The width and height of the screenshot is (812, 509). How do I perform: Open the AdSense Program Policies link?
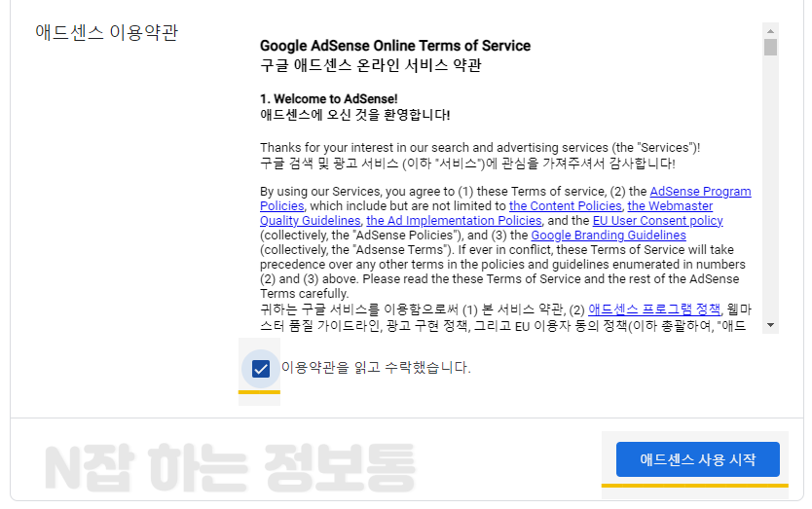[x=700, y=192]
